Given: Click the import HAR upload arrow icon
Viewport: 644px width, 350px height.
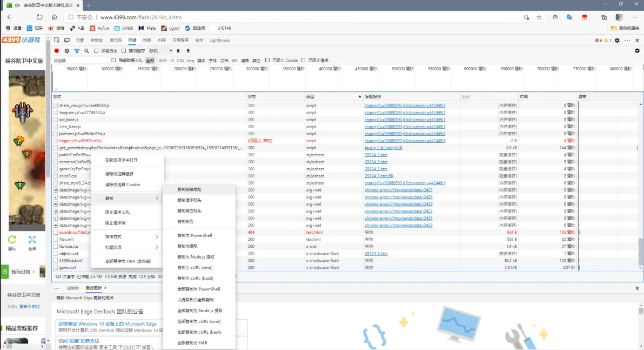Looking at the screenshot, I should click(x=178, y=51).
